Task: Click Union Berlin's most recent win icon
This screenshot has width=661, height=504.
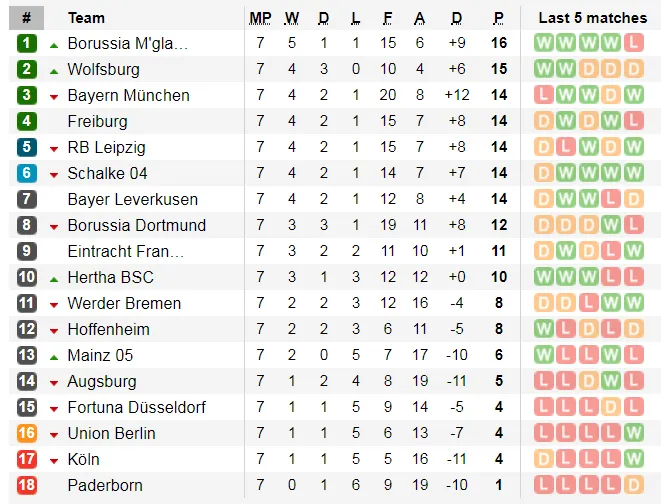Action: [634, 433]
